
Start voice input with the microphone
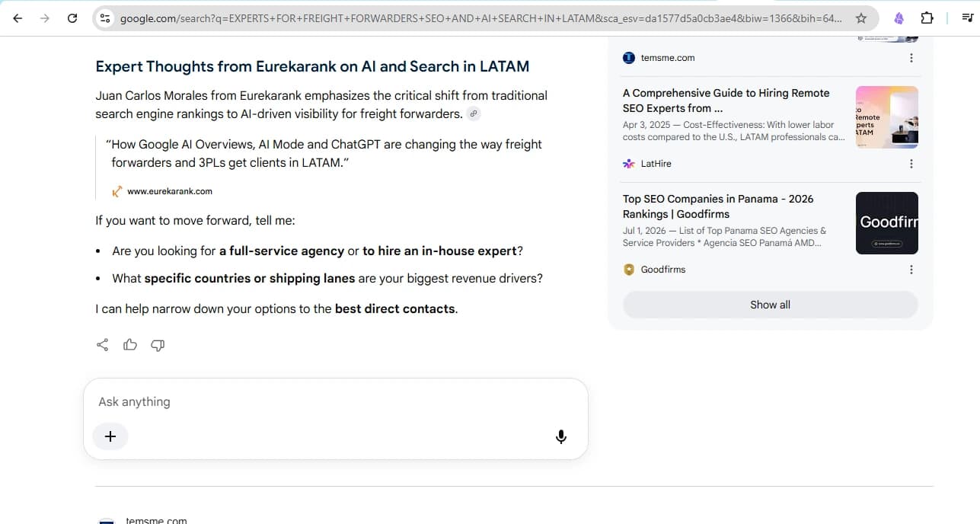[x=561, y=436]
